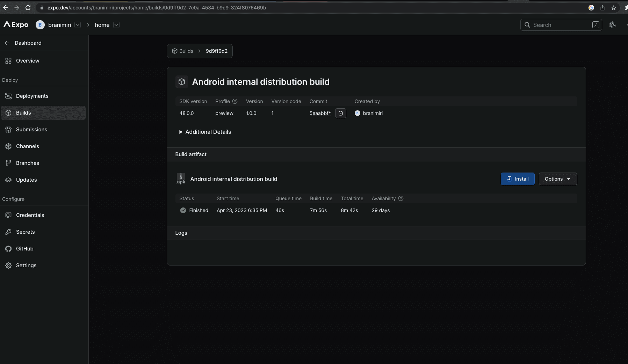Copy the commit hash with clipboard icon

coord(340,113)
